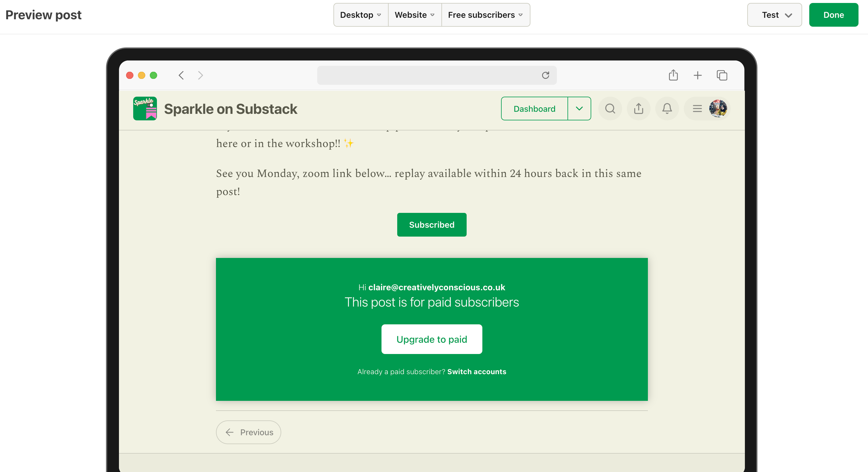Expand the chevron next to Dashboard
This screenshot has width=868, height=472.
pos(579,109)
